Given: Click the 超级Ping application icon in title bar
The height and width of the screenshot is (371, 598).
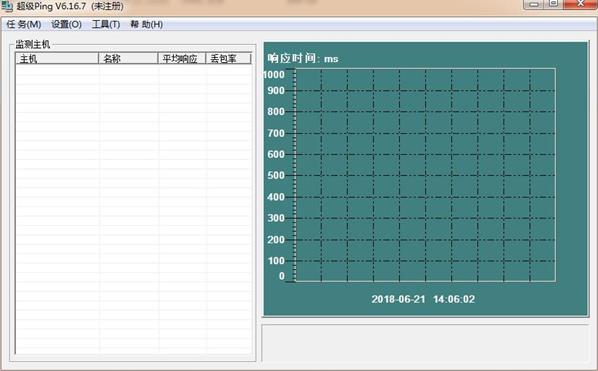Looking at the screenshot, I should pyautogui.click(x=7, y=6).
